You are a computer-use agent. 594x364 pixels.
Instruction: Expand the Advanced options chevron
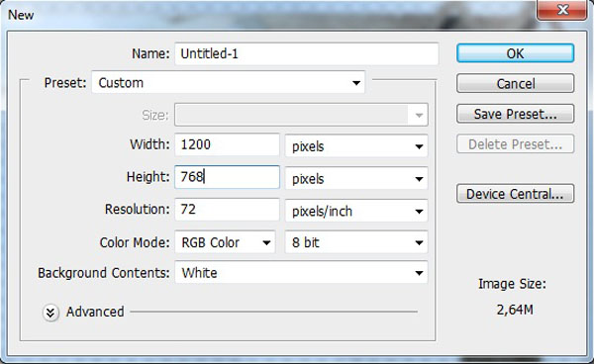50,313
